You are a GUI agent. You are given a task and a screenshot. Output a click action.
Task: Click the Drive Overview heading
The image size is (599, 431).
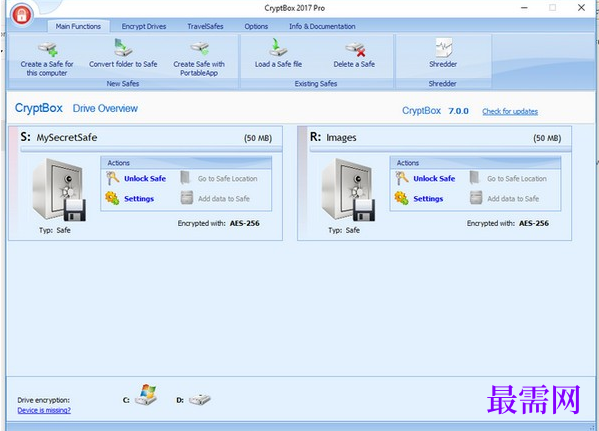105,109
